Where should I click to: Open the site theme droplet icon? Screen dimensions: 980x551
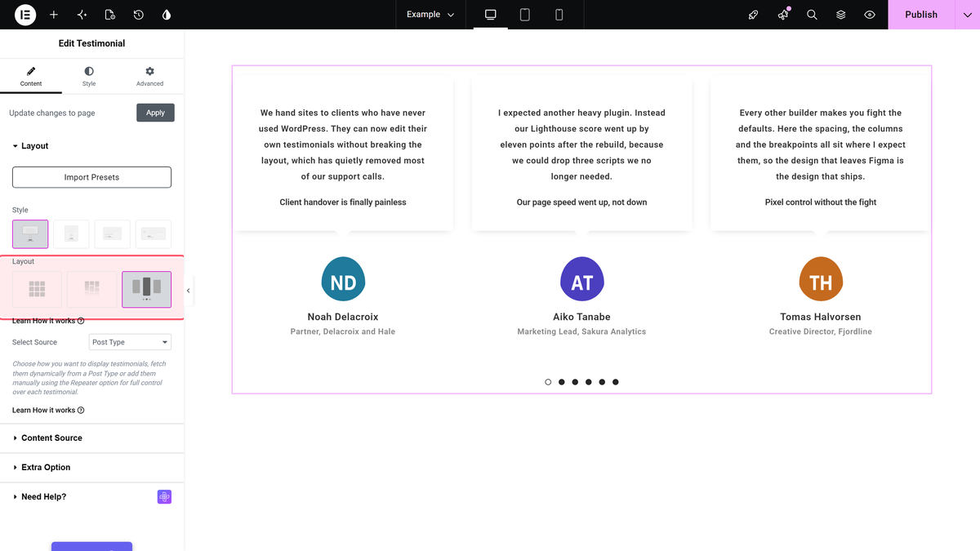tap(167, 15)
